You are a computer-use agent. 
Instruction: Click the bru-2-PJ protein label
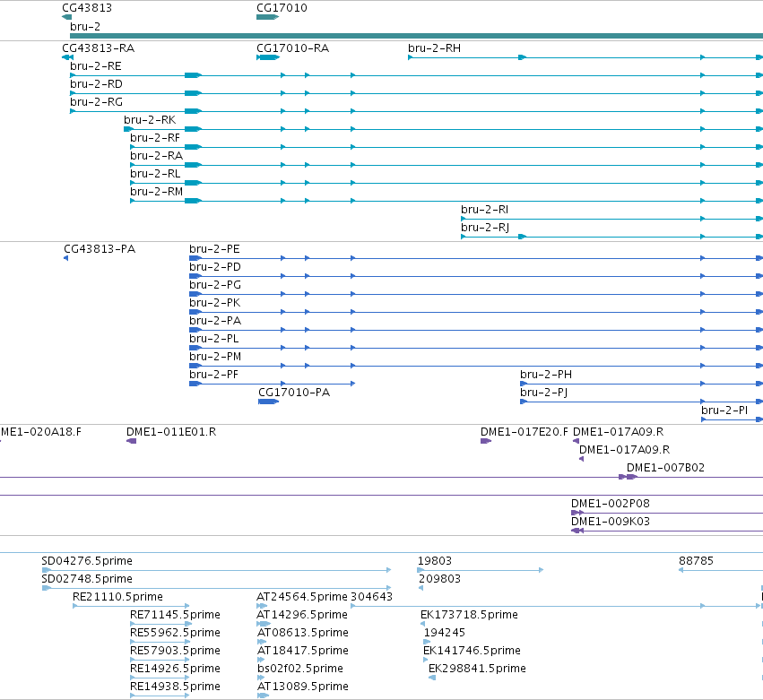pos(544,393)
